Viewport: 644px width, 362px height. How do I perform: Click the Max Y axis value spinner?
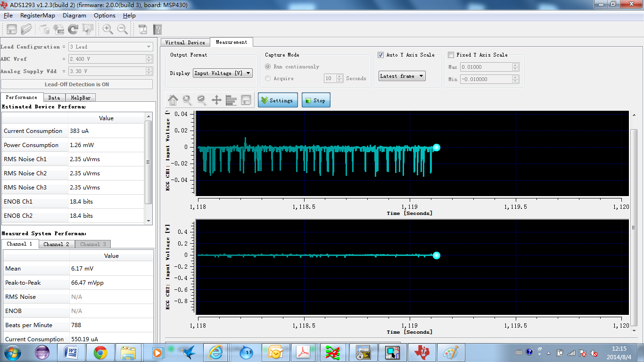point(515,67)
